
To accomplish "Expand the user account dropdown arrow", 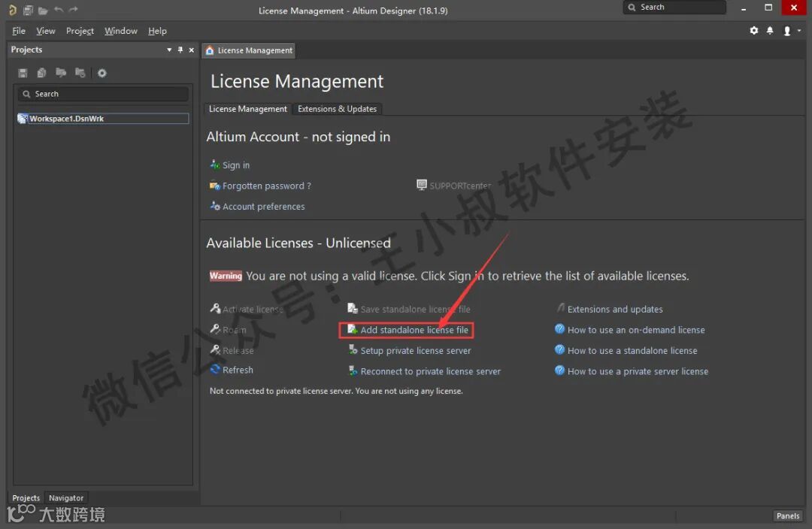I will 799,31.
